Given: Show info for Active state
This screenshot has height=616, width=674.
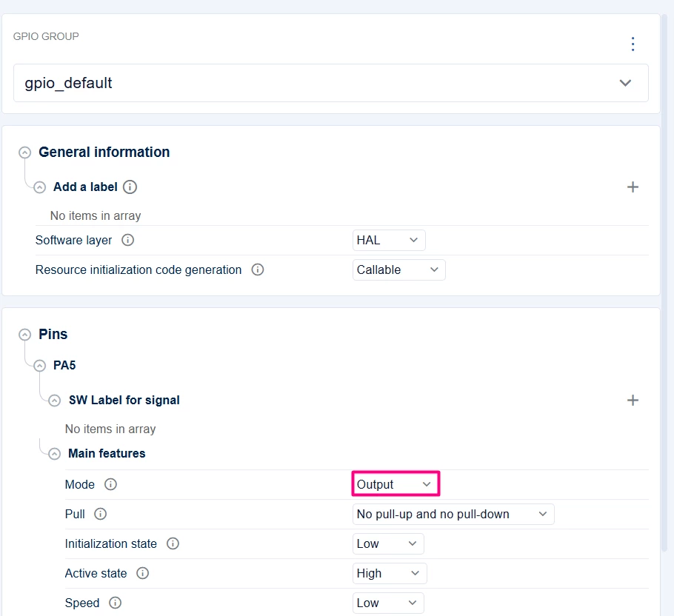Looking at the screenshot, I should (142, 573).
